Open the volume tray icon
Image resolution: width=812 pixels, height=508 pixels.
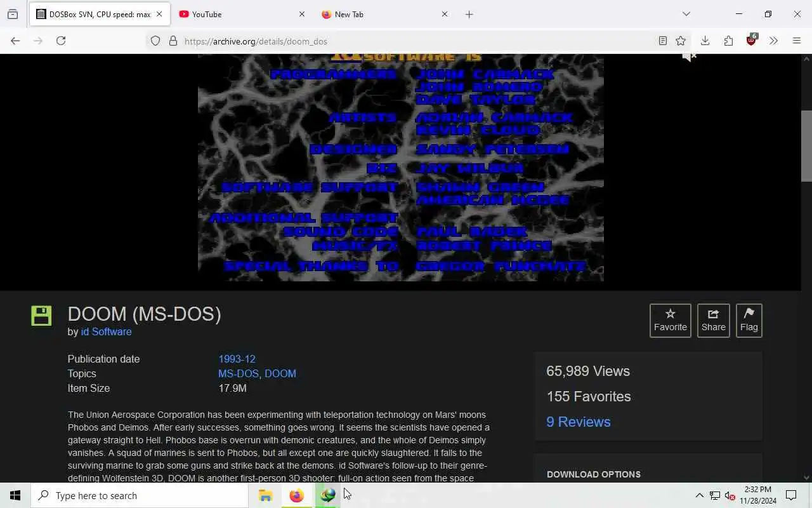point(730,495)
